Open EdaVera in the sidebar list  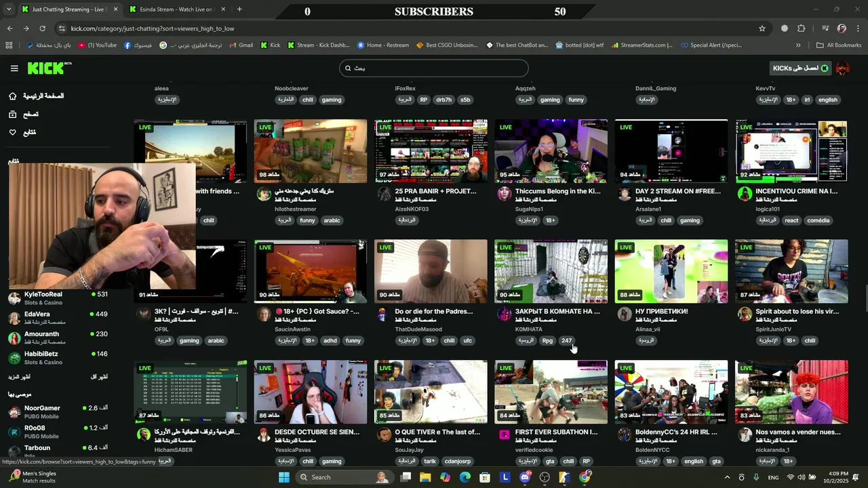58,318
